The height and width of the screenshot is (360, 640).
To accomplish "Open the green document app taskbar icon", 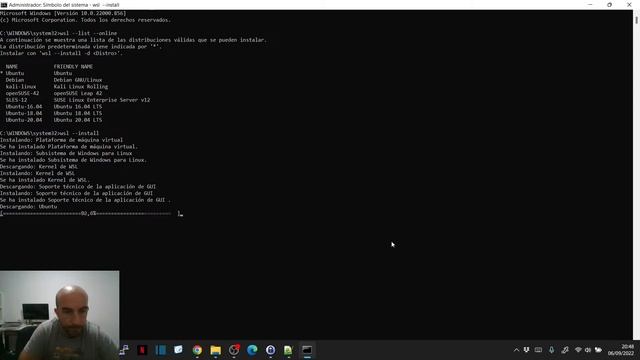I will [288, 350].
